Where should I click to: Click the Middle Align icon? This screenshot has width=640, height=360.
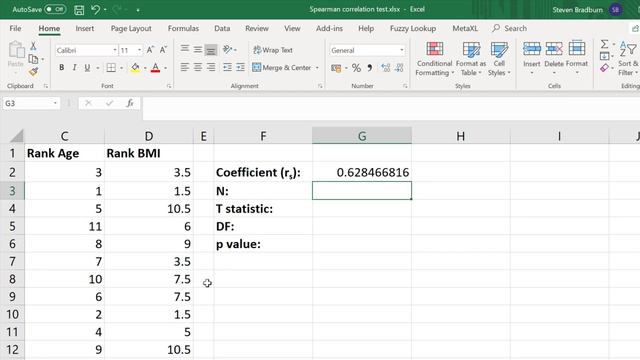[x=198, y=49]
